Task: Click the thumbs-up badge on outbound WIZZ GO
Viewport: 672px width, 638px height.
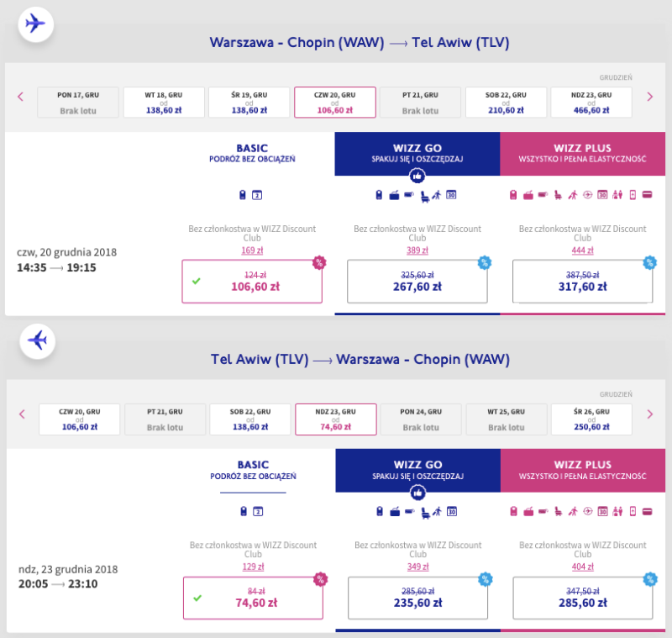Action: (417, 176)
